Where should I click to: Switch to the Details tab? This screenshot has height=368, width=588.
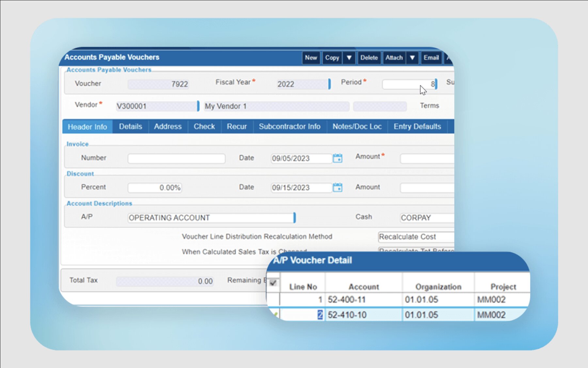130,126
